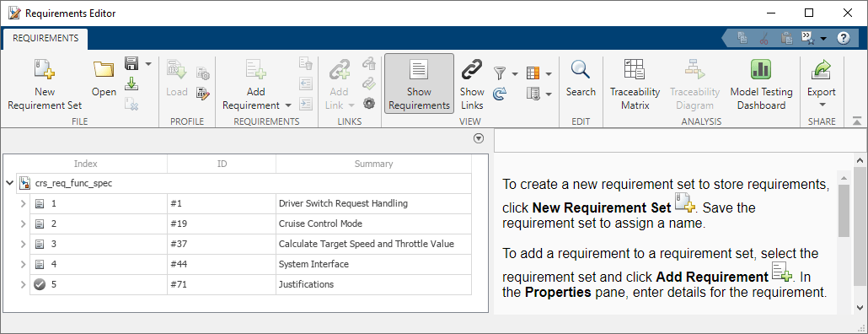Screen dimensions: 868x334
Task: Click the Add Requirement icon
Action: [x=256, y=70]
